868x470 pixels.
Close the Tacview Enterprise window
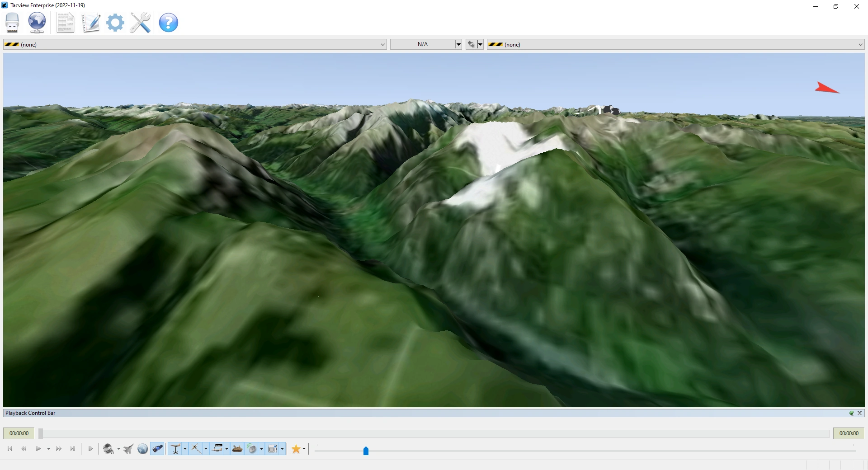click(857, 6)
